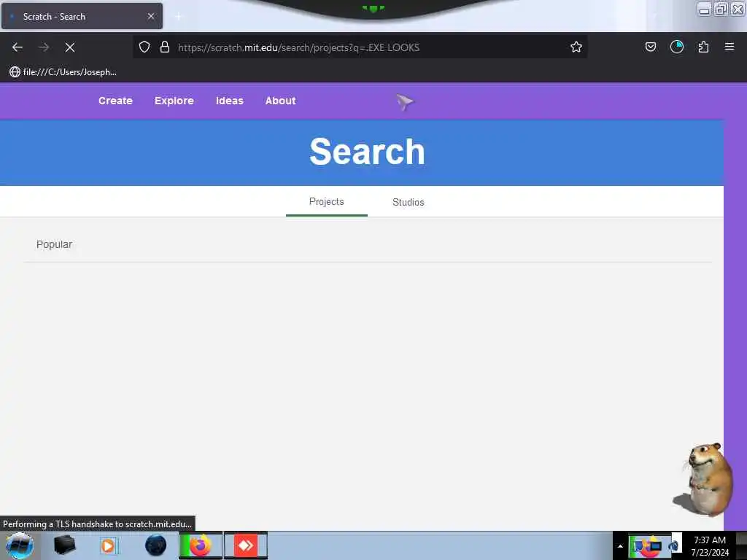747x560 pixels.
Task: Open a new tab with the plus button
Action: pos(178,17)
